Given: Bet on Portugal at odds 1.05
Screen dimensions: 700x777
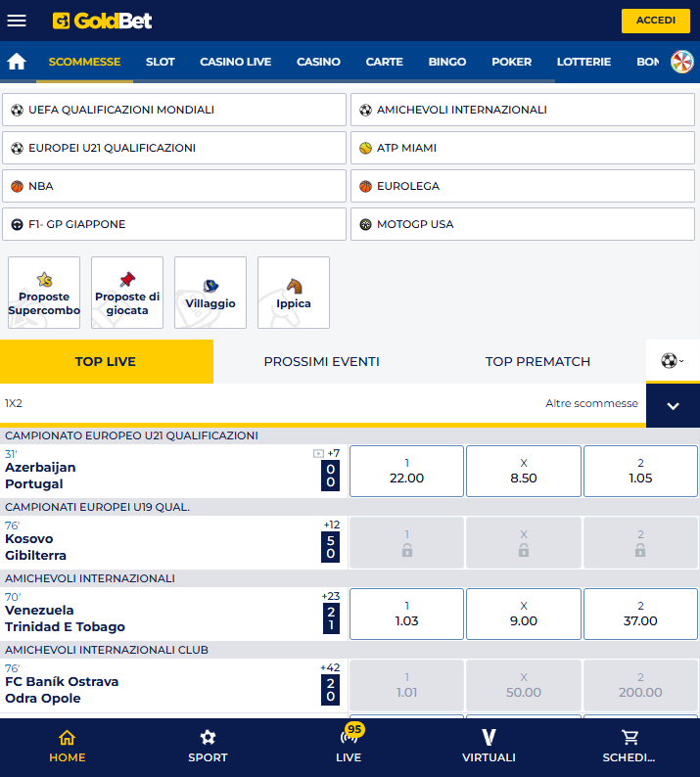Looking at the screenshot, I should pos(640,471).
